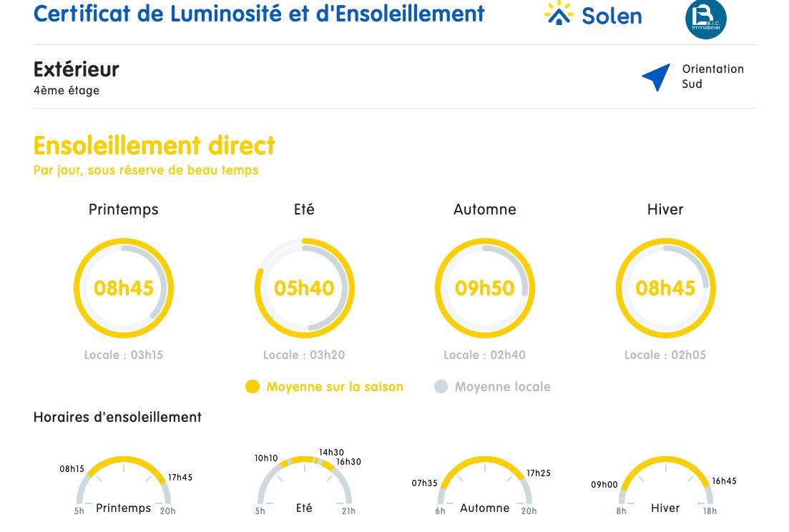Click the BIC Immobilier round logo

pos(705,19)
